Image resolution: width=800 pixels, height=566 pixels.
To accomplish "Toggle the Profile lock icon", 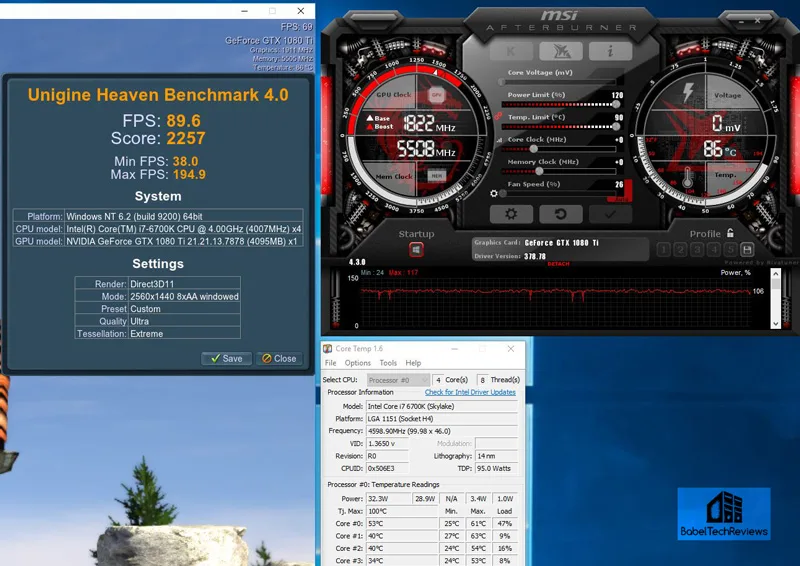I will point(730,233).
